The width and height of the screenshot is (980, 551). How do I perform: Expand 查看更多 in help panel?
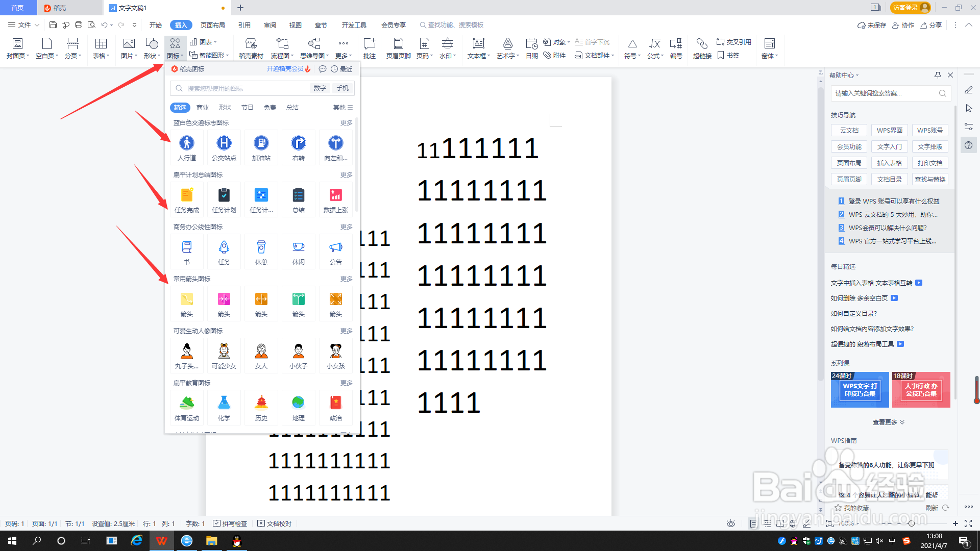tap(888, 422)
